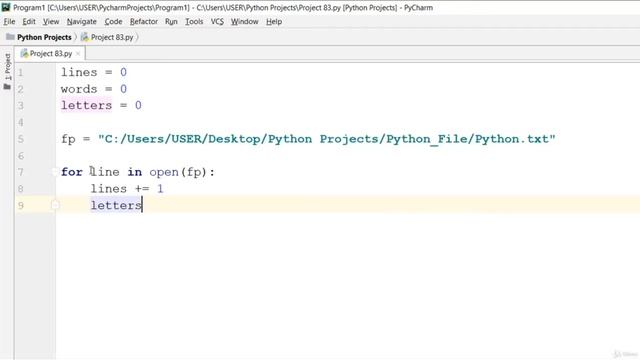Click the 'for' keyword on line 7

point(72,172)
